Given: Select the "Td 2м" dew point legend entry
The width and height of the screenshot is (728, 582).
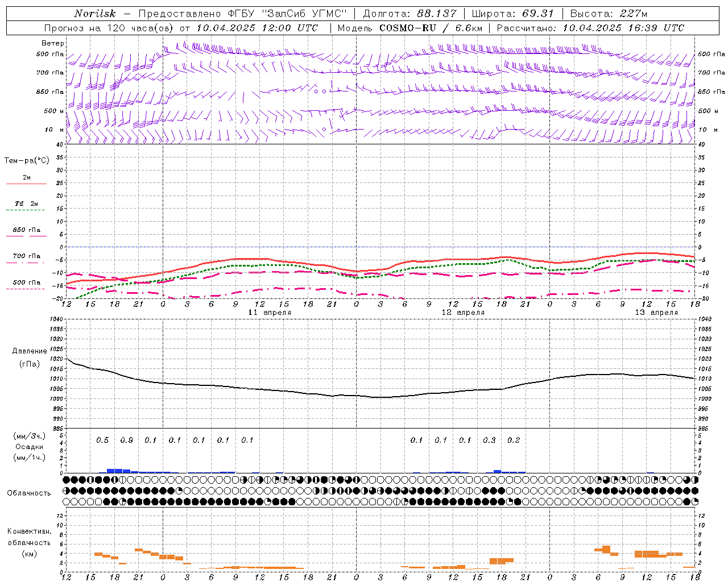Looking at the screenshot, I should [27, 203].
